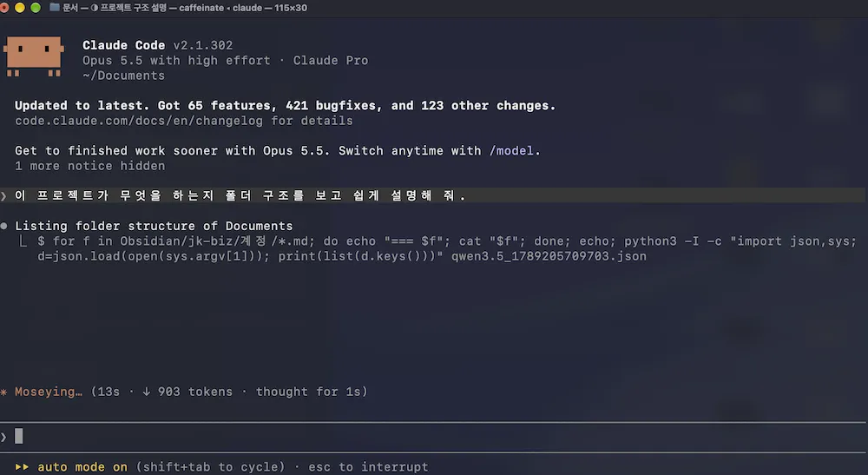The height and width of the screenshot is (475, 868).
Task: Click the double-arrow auto mode icon
Action: 22,466
